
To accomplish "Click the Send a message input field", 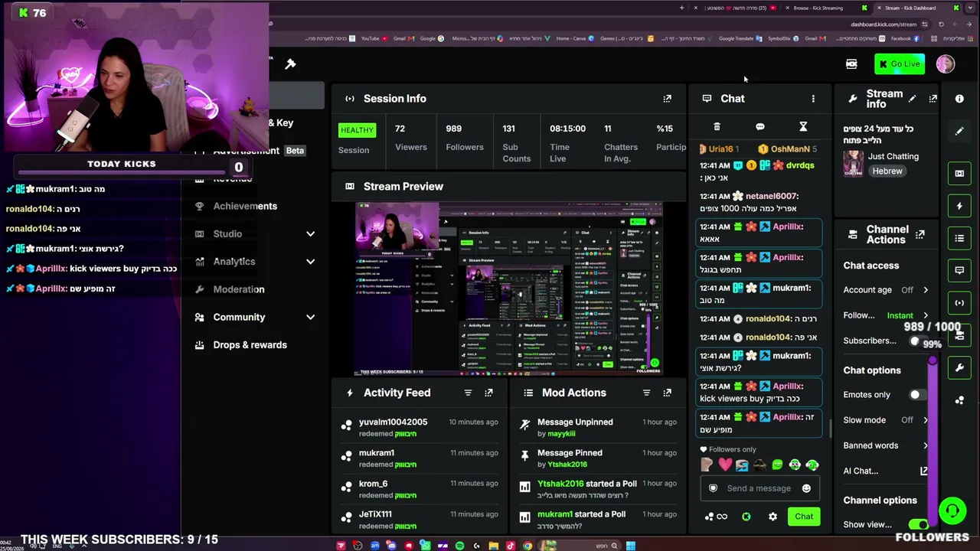I will click(x=759, y=488).
